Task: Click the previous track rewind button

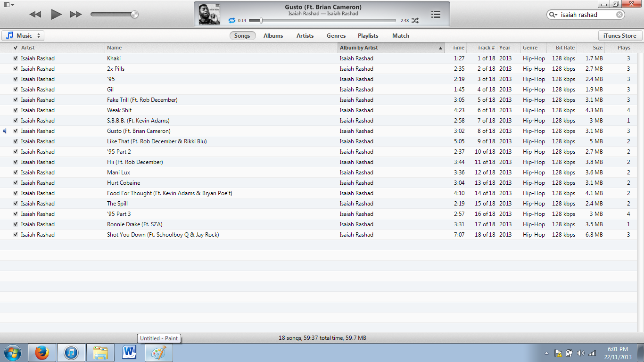Action: [x=35, y=15]
